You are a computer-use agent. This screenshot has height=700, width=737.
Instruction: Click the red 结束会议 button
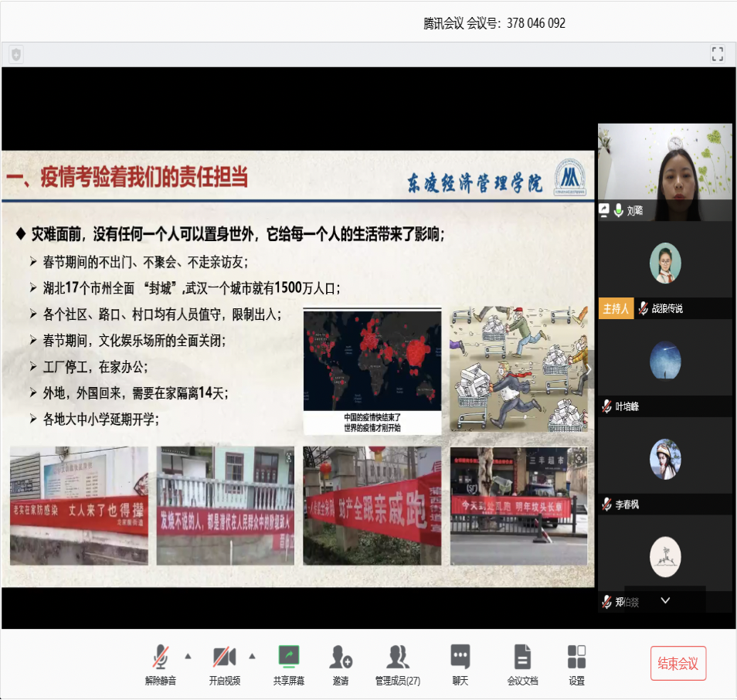coord(678,664)
